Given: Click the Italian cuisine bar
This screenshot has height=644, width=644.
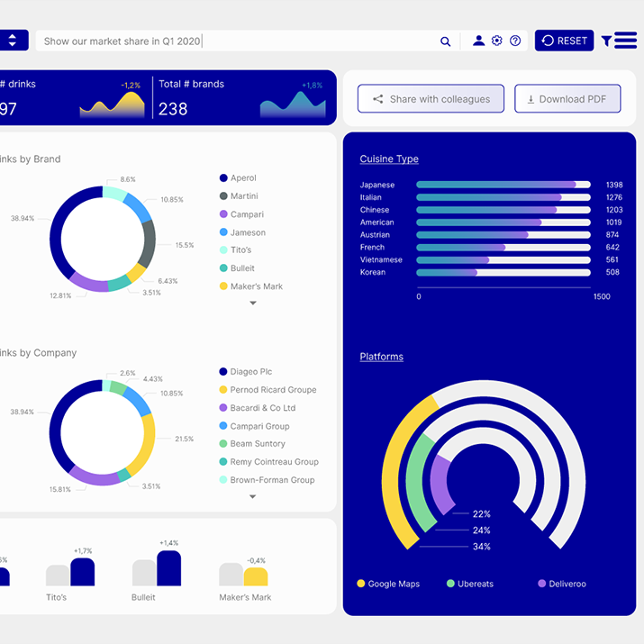Looking at the screenshot, I should [503, 197].
